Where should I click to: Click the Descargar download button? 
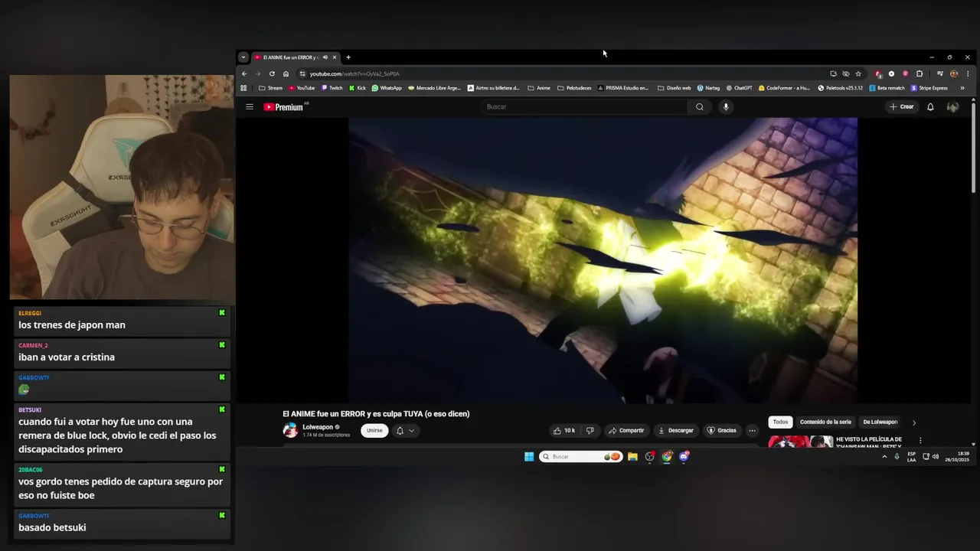675,431
